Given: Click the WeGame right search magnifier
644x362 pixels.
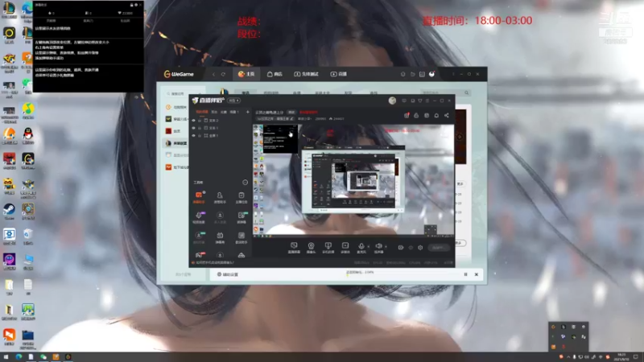Looking at the screenshot, I should [x=467, y=93].
